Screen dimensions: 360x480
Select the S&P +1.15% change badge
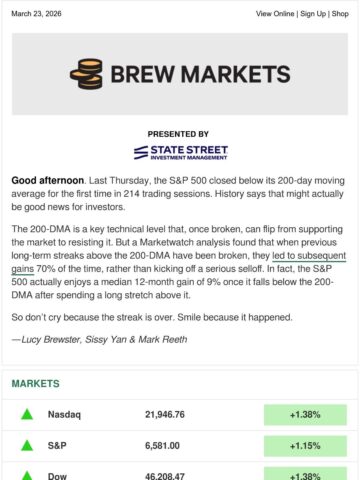coord(305,446)
